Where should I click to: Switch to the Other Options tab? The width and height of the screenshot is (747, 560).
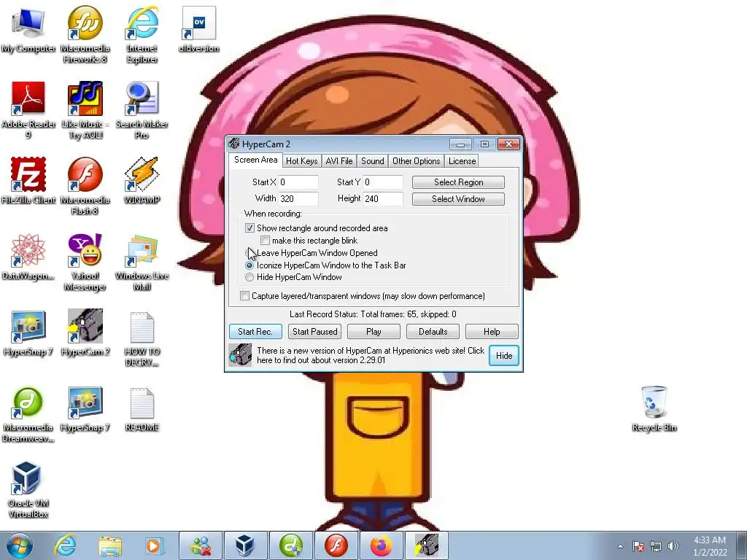click(x=417, y=161)
